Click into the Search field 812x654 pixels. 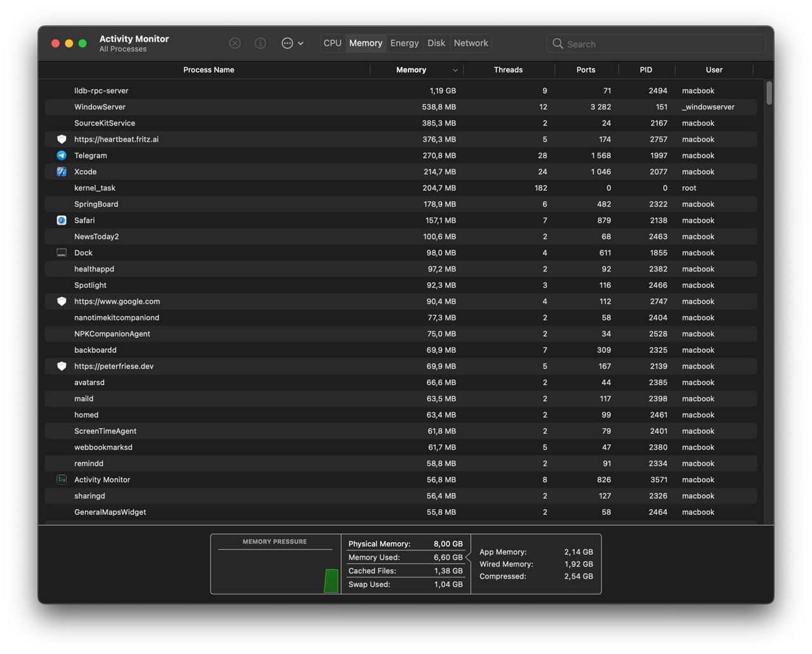pos(656,44)
